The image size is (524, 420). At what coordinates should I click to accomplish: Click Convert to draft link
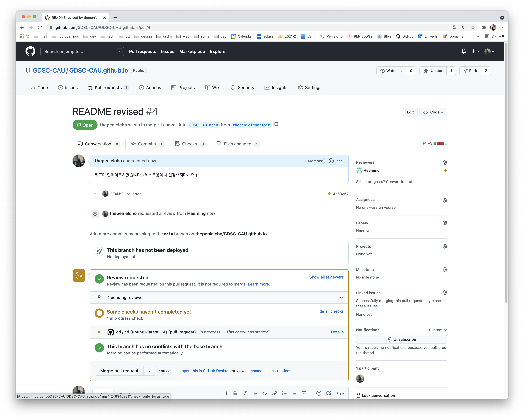pos(400,182)
